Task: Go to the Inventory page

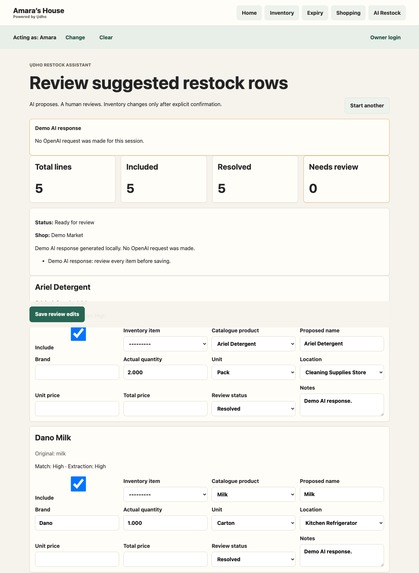Action: [x=282, y=13]
